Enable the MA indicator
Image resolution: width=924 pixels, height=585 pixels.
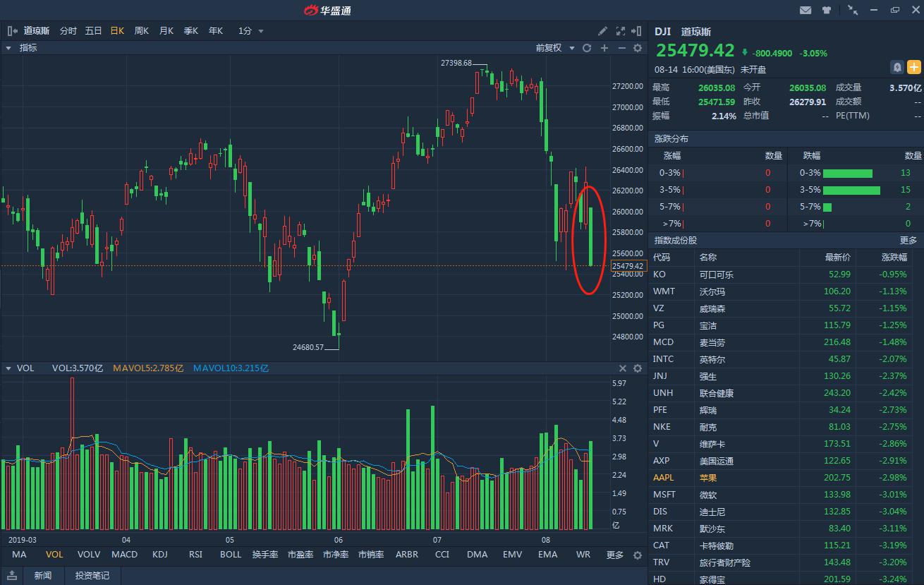tap(19, 555)
